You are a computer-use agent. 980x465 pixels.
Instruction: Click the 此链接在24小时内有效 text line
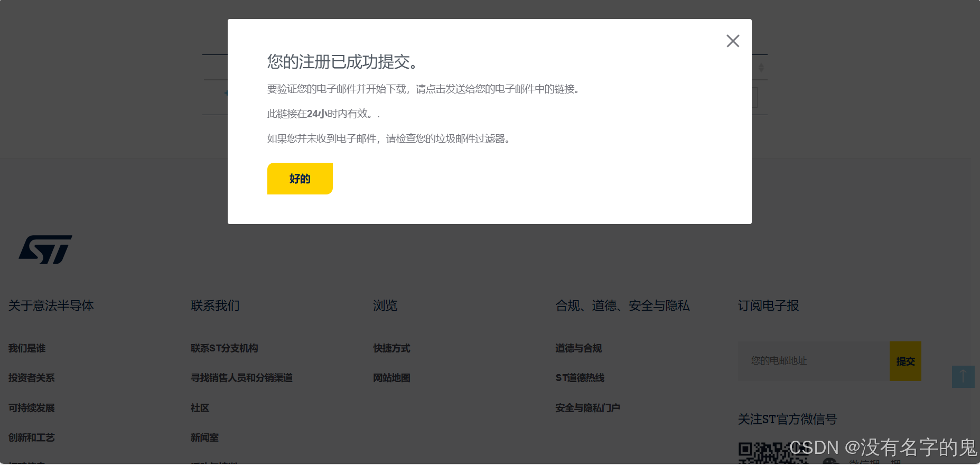point(323,114)
